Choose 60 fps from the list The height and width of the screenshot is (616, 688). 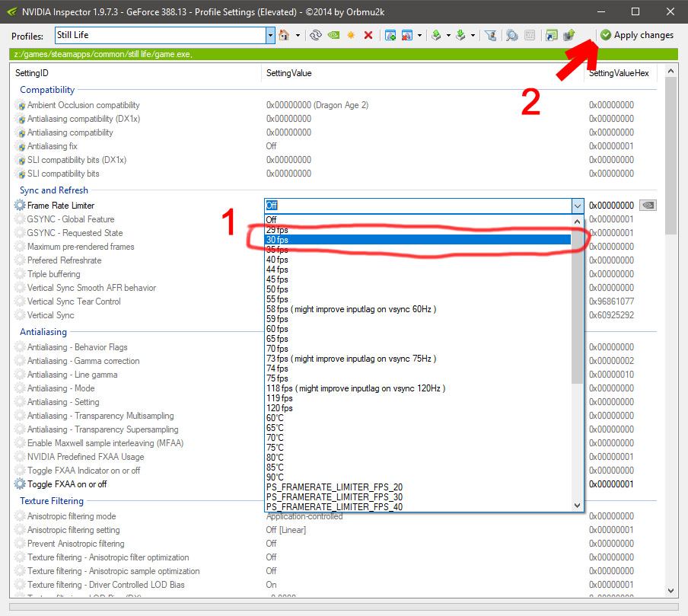419,329
